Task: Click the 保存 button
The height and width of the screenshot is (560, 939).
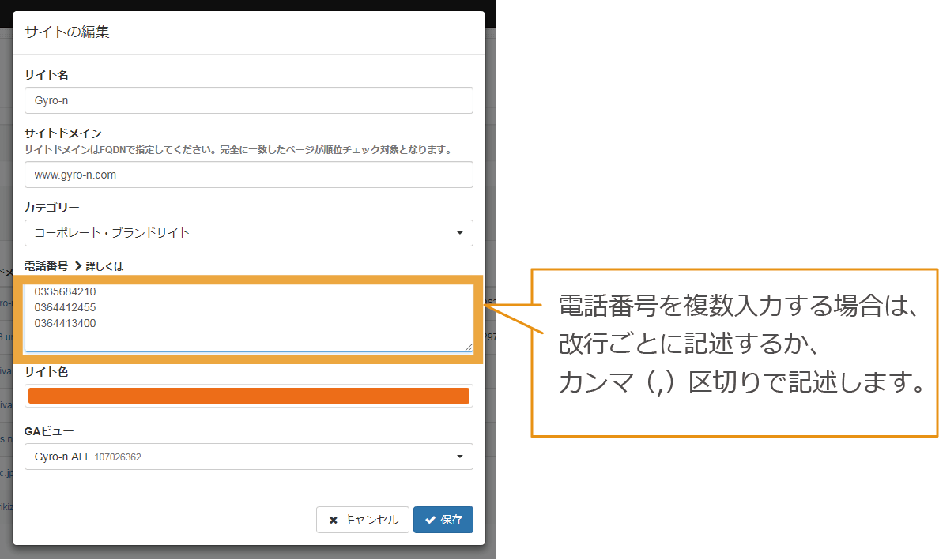Action: (443, 519)
